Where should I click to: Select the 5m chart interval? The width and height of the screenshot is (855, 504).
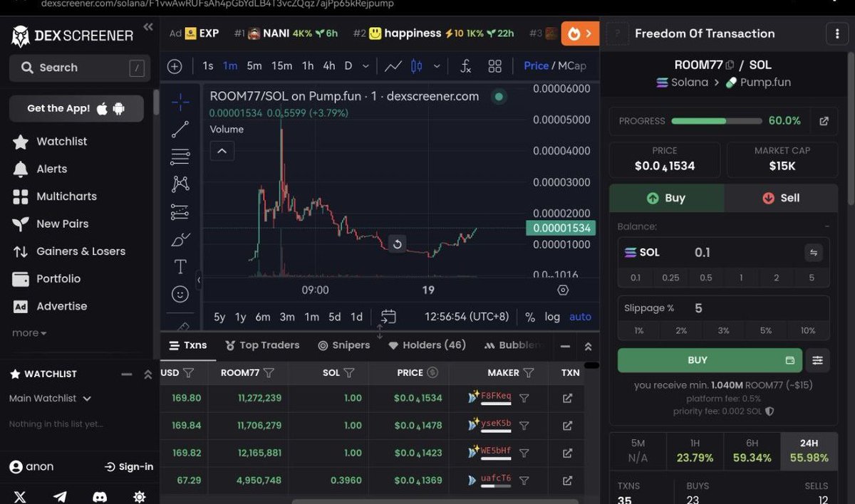[254, 65]
